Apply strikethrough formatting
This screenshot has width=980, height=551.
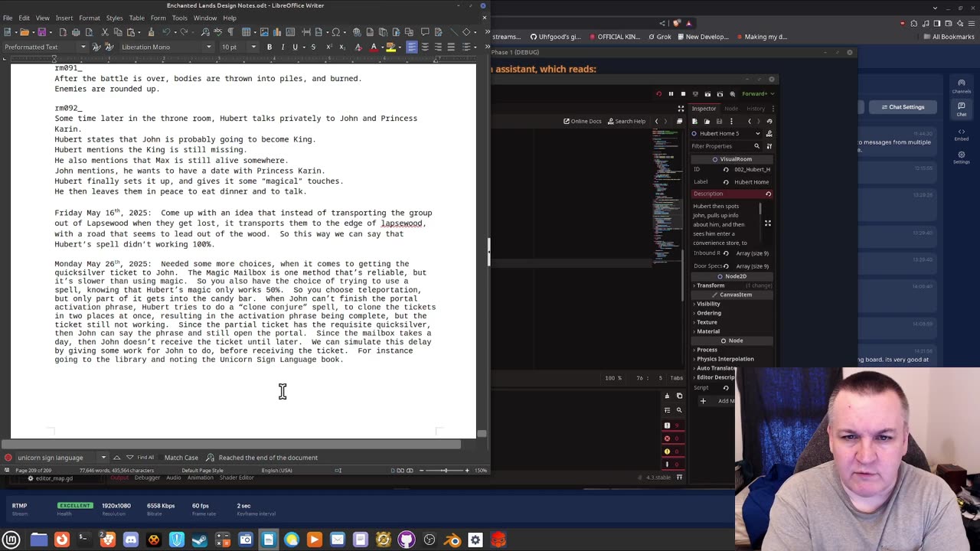pos(313,47)
